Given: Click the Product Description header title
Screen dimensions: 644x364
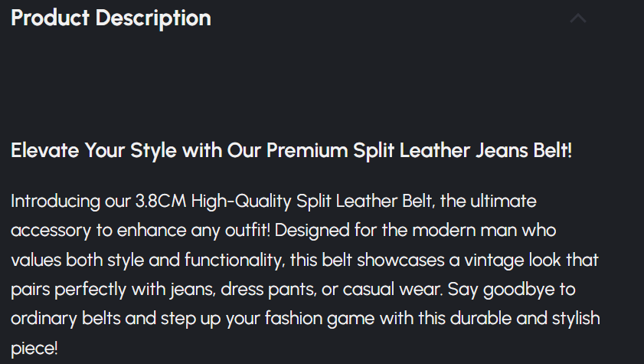Looking at the screenshot, I should pyautogui.click(x=111, y=18).
